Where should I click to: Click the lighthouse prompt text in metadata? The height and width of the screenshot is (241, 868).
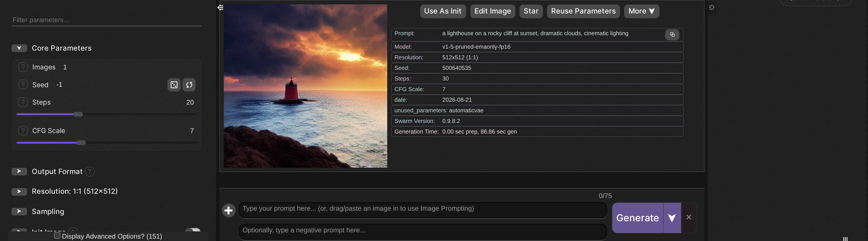tap(535, 33)
